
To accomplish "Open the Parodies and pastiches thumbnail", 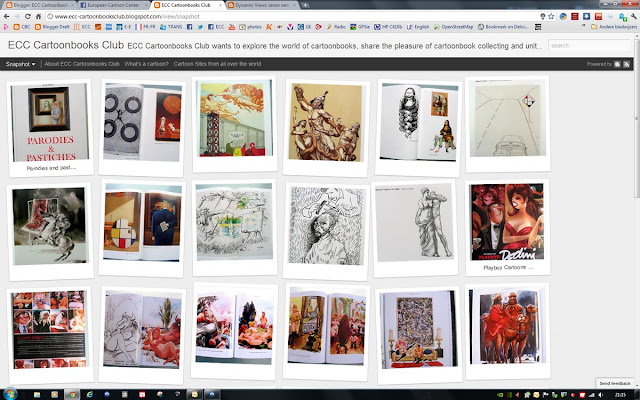I will click(51, 128).
